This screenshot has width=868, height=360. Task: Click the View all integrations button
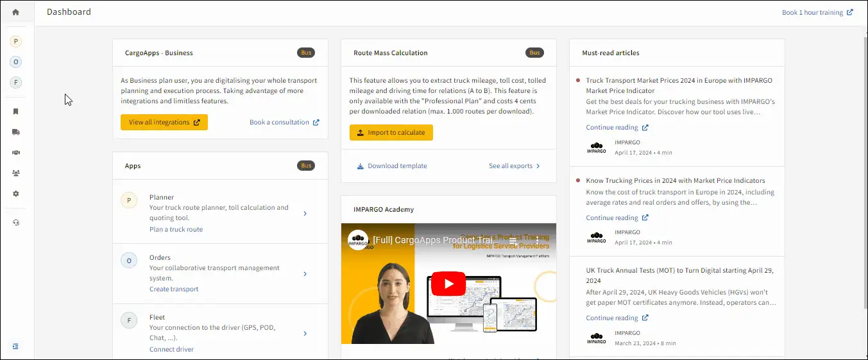click(x=164, y=123)
